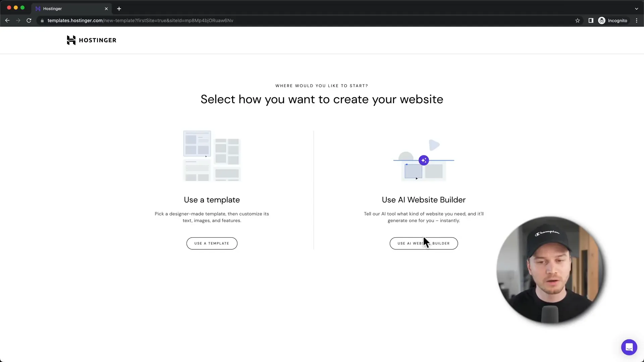
Task: Click the Use a template illustration
Action: pos(211,156)
